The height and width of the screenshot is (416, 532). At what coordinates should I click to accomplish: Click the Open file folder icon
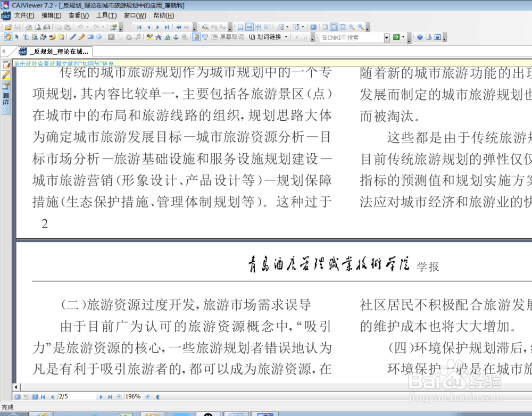8,27
